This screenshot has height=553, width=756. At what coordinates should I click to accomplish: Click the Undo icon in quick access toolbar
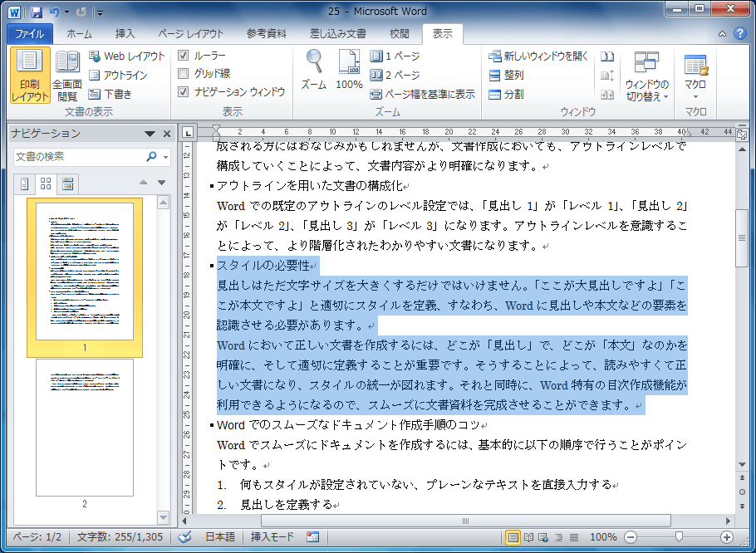point(54,12)
